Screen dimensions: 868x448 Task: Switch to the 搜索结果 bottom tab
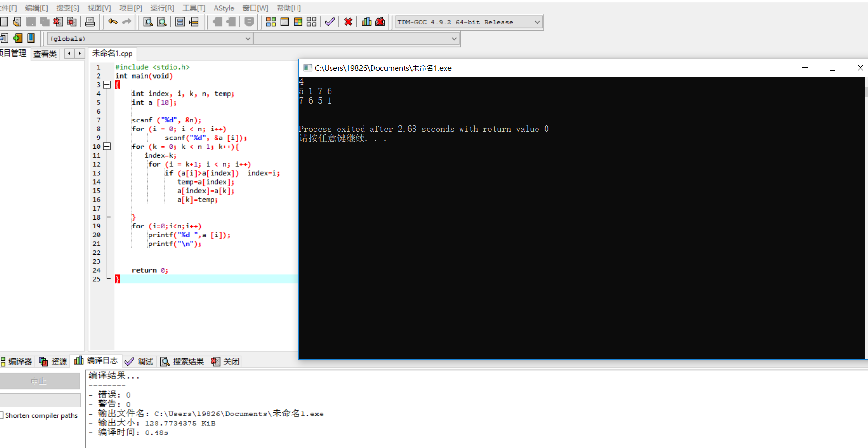click(x=182, y=361)
